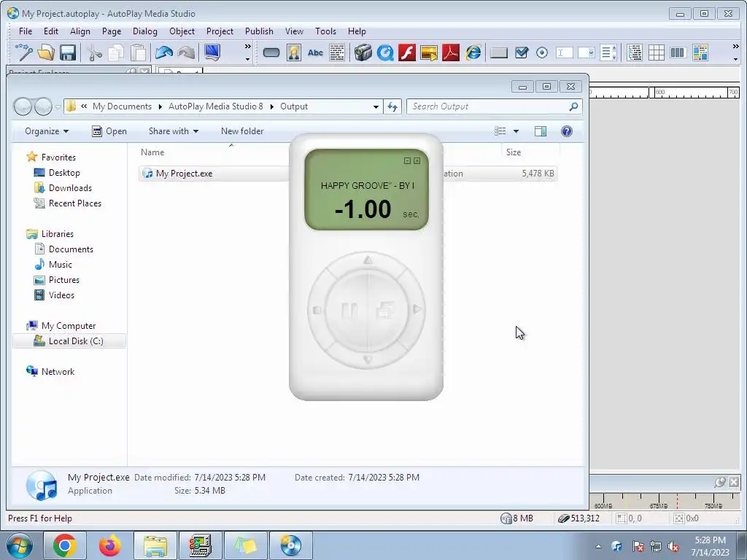Insert a SlideShow object from the toolbar
The width and height of the screenshot is (747, 560).
tap(429, 52)
